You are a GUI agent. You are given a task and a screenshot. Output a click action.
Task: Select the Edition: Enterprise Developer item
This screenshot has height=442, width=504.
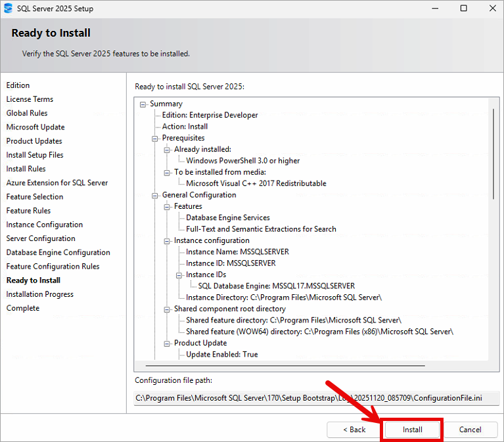click(x=210, y=115)
